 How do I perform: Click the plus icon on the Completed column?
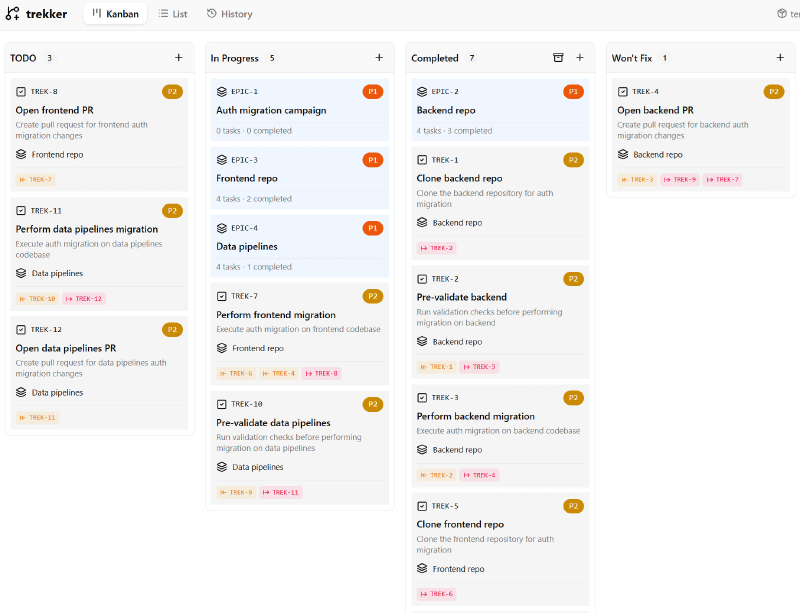tap(580, 58)
